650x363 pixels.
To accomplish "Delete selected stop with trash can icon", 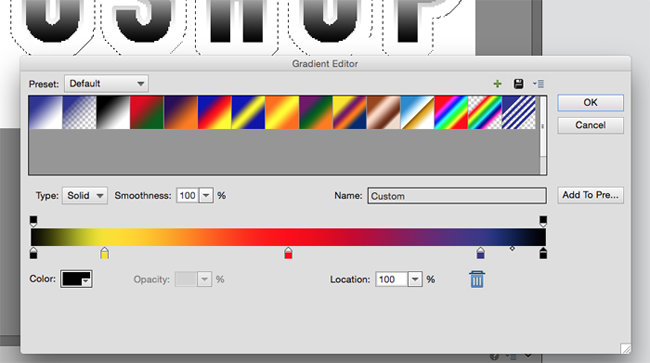I will coord(477,279).
